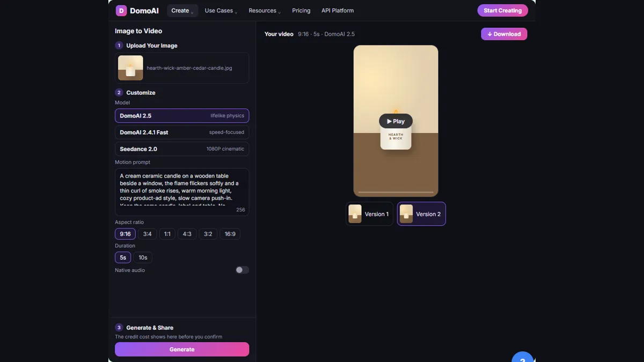Set aspect ratio to 3:4

(147, 234)
